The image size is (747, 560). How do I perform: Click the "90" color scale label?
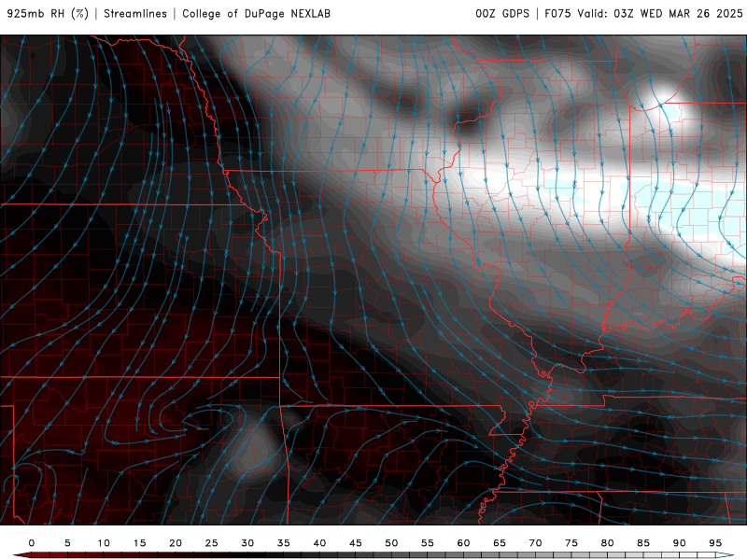point(679,543)
